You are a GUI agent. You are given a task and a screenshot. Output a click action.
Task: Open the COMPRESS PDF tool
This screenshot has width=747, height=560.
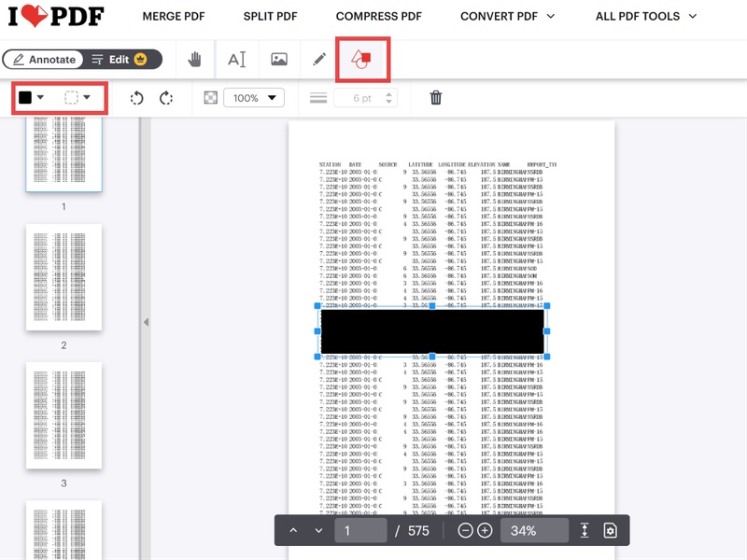click(x=379, y=16)
